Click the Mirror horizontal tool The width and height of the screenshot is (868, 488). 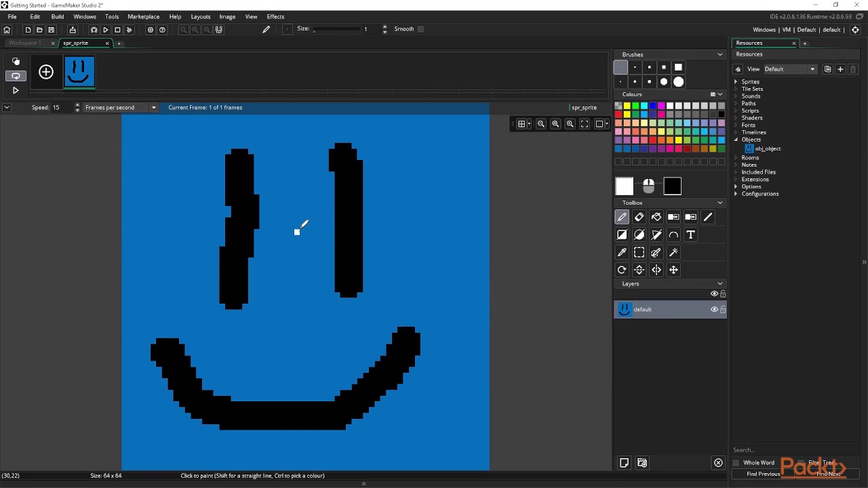656,270
